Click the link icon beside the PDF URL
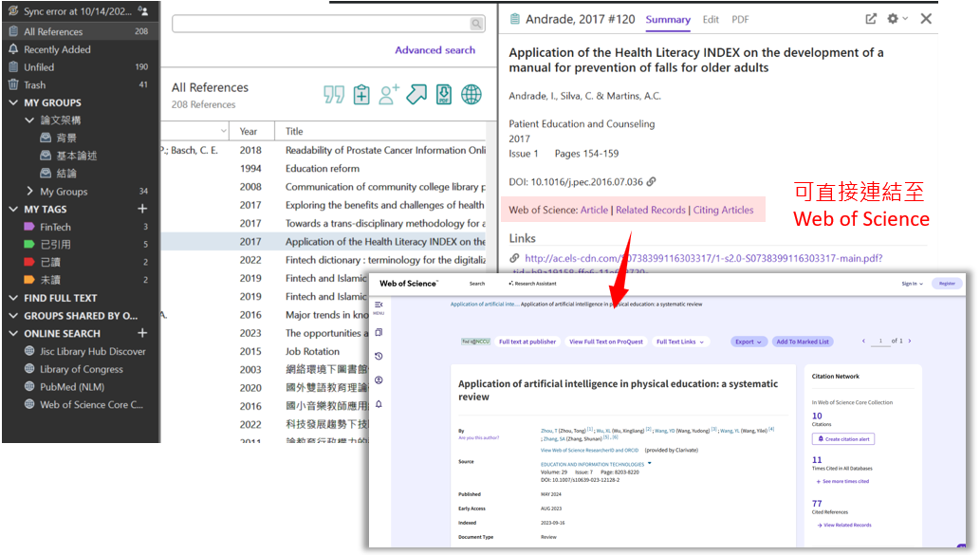Viewport: 980px width, 555px height. 514,257
